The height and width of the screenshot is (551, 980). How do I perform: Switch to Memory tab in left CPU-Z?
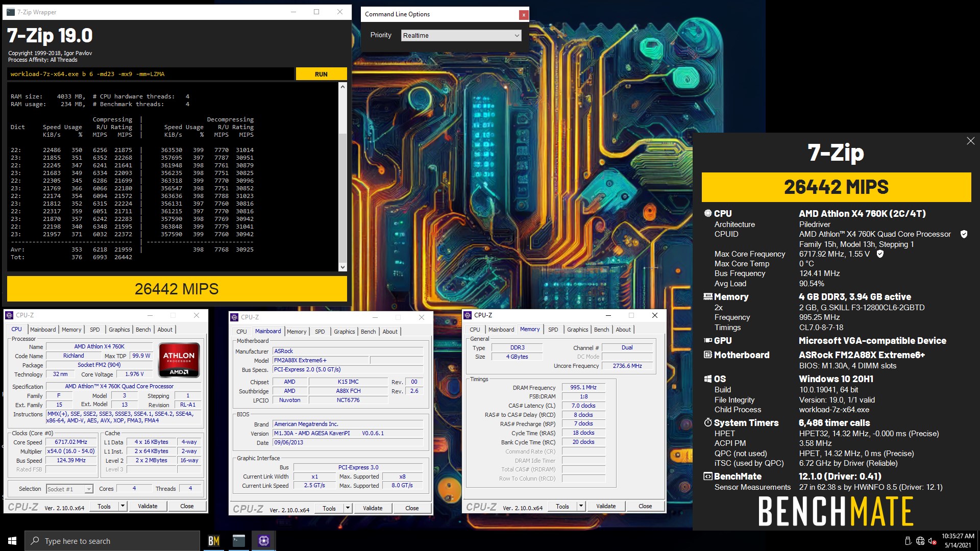(71, 330)
